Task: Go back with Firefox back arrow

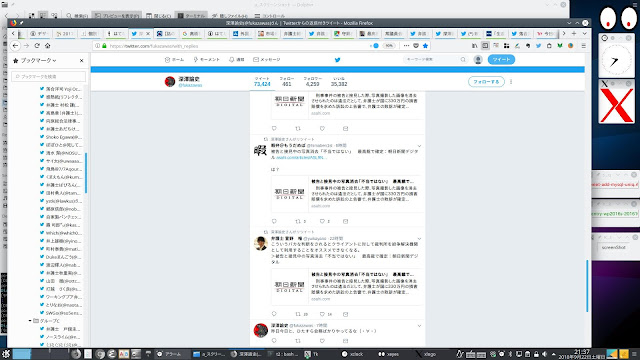Action: coord(16,46)
